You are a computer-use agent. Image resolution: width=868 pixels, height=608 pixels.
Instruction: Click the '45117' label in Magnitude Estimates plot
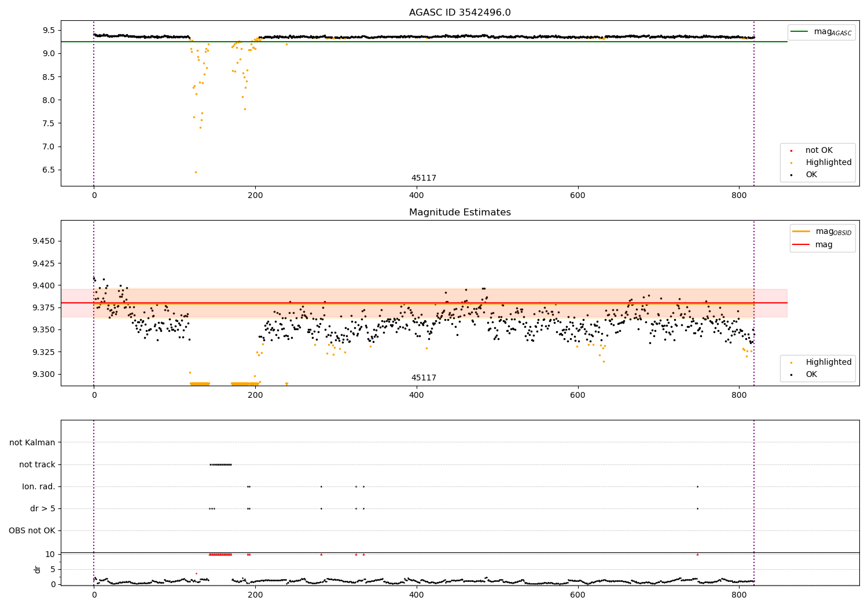click(424, 378)
